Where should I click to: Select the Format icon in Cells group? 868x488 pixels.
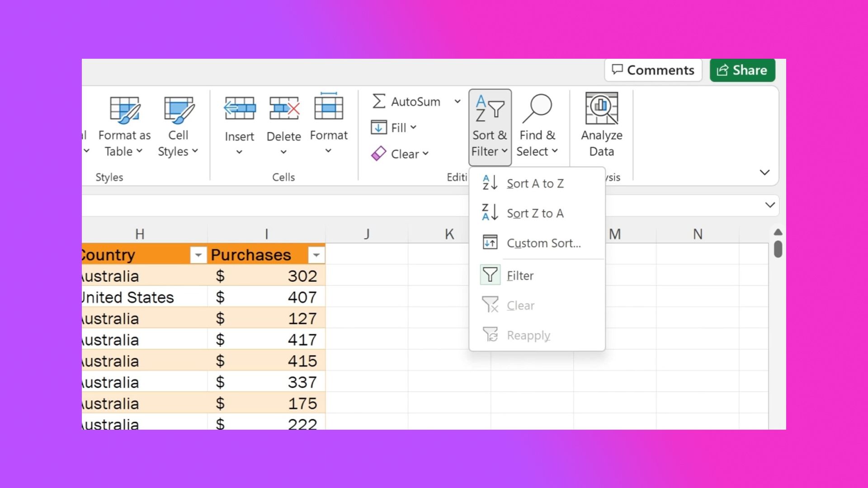pyautogui.click(x=329, y=108)
